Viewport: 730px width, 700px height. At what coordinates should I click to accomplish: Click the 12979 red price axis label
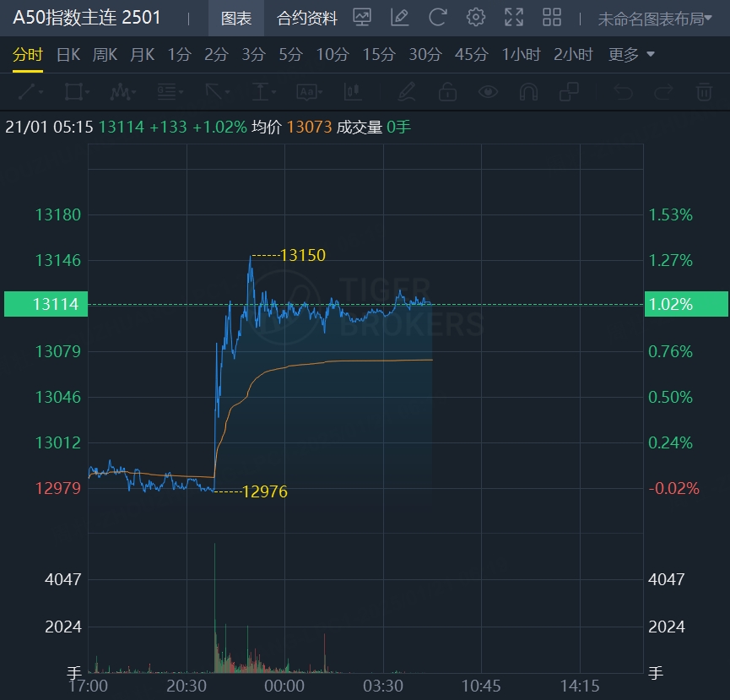58,488
